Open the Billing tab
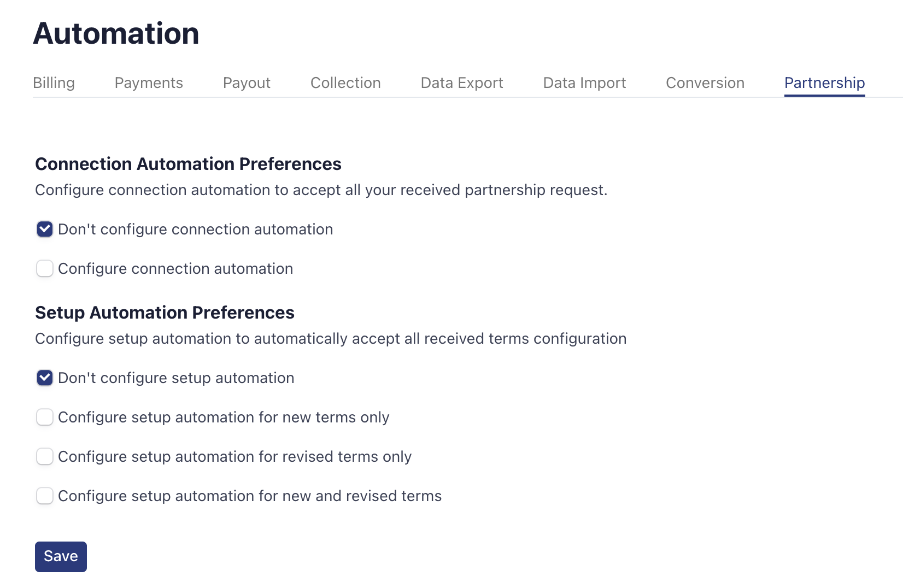Image resolution: width=903 pixels, height=588 pixels. point(54,83)
